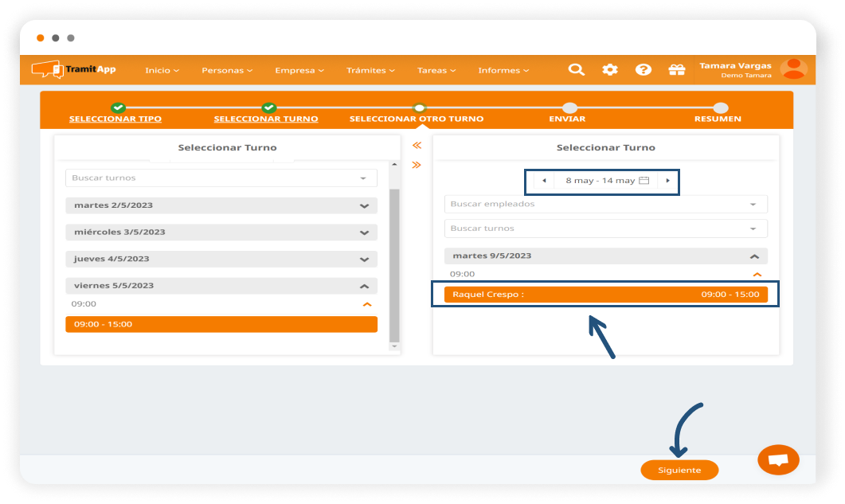The width and height of the screenshot is (845, 504).
Task: Click the search magnifier icon
Action: (x=576, y=70)
